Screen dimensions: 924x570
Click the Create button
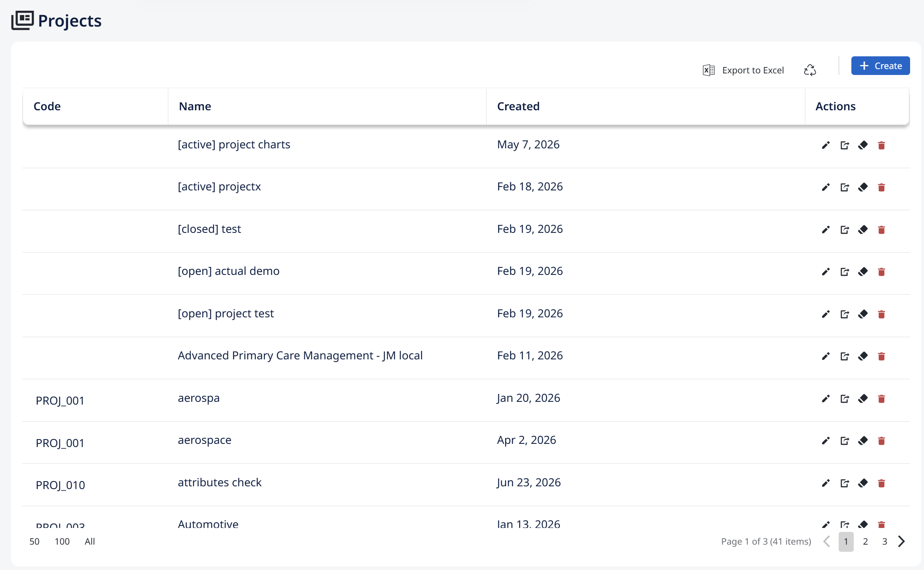click(x=880, y=66)
